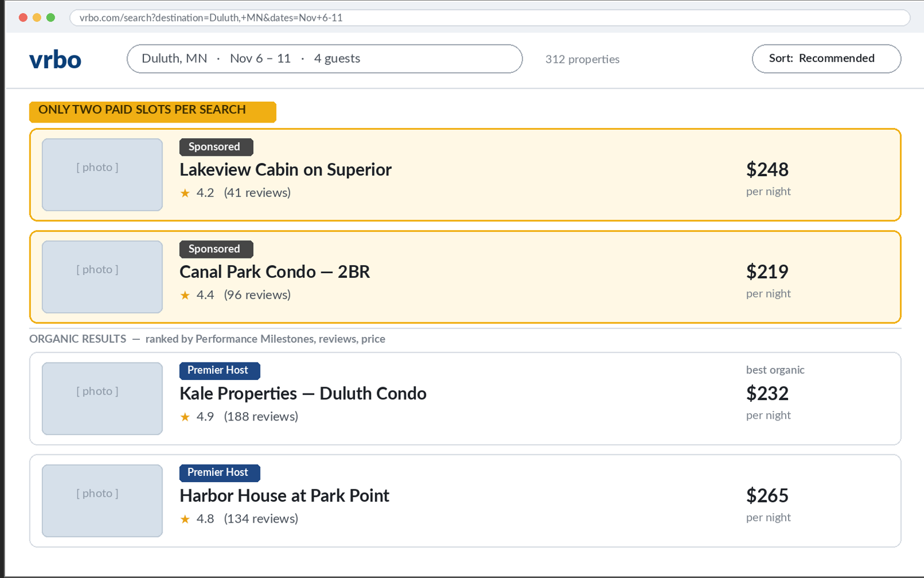Open Kale Properties — Duluth Condo listing title

(303, 393)
